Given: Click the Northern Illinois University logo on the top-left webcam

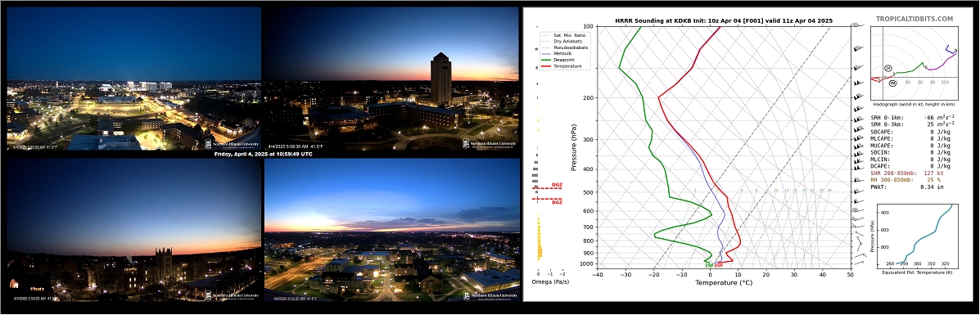Looking at the screenshot, I should (232, 144).
